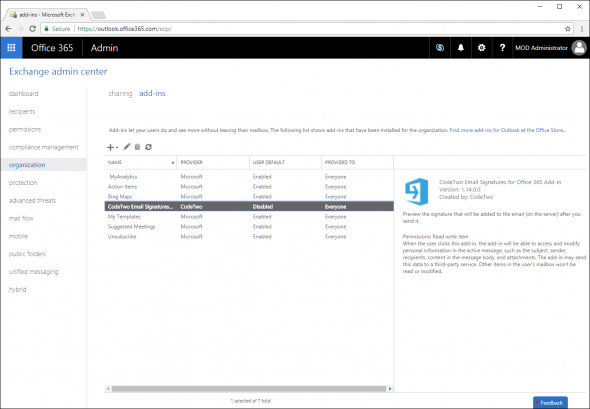
Task: Open permissions section
Action: tap(25, 129)
